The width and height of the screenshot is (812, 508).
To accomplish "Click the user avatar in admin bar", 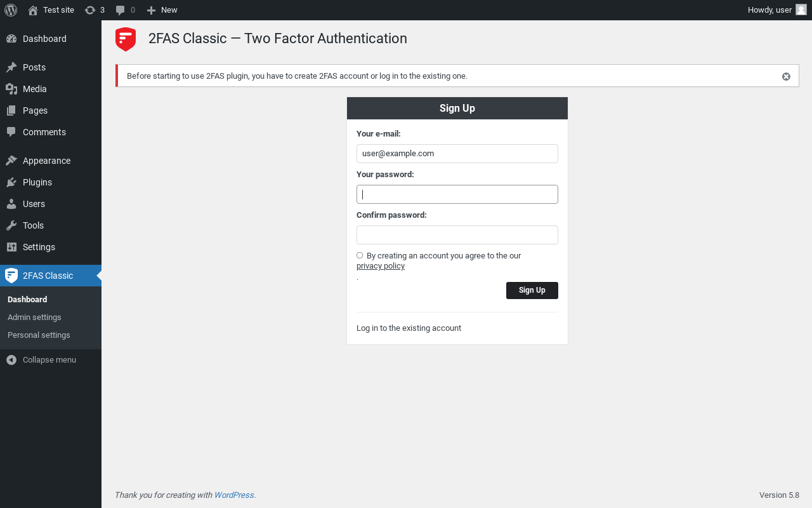I will point(801,10).
